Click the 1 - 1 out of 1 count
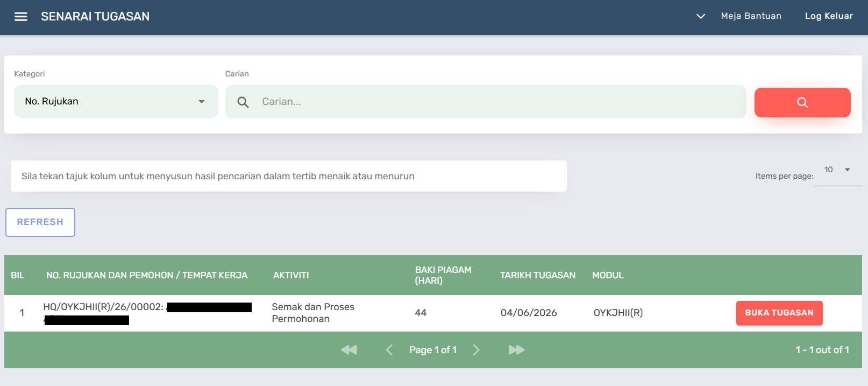The image size is (868, 386). (x=822, y=350)
